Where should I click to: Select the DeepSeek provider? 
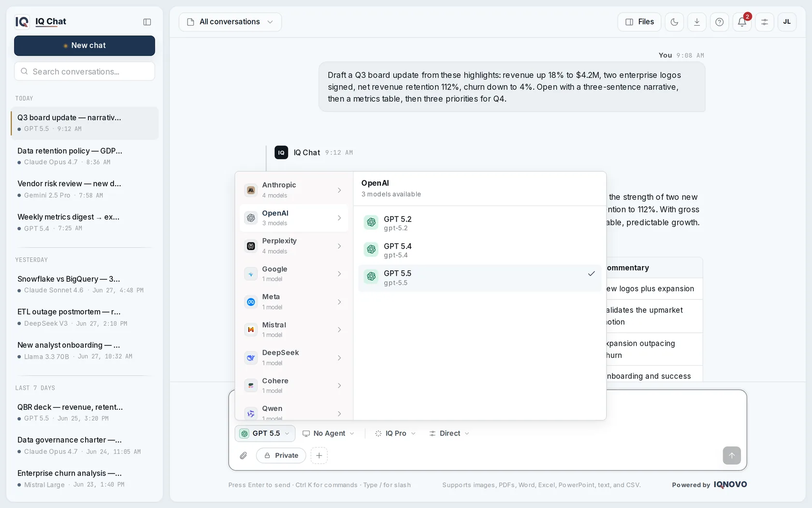[x=294, y=358]
